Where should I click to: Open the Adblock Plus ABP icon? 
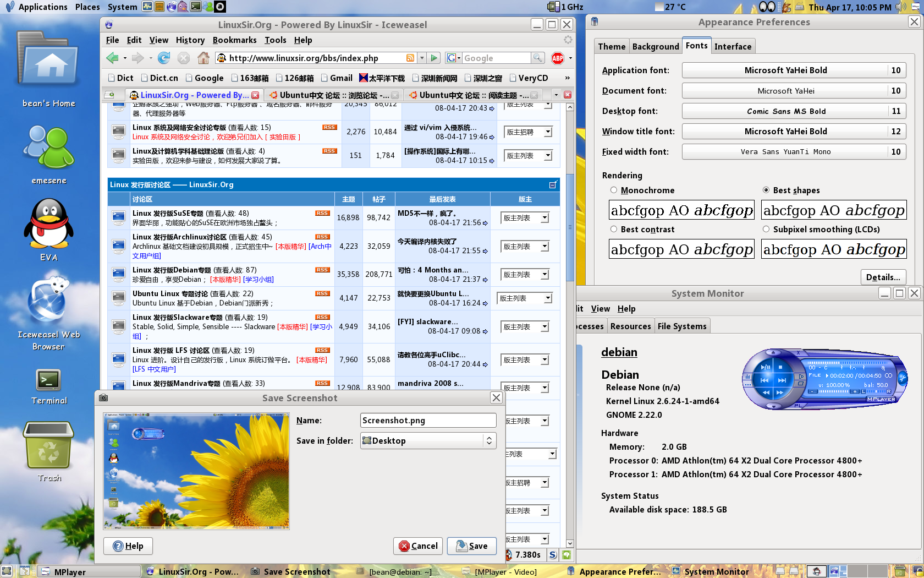click(x=558, y=58)
